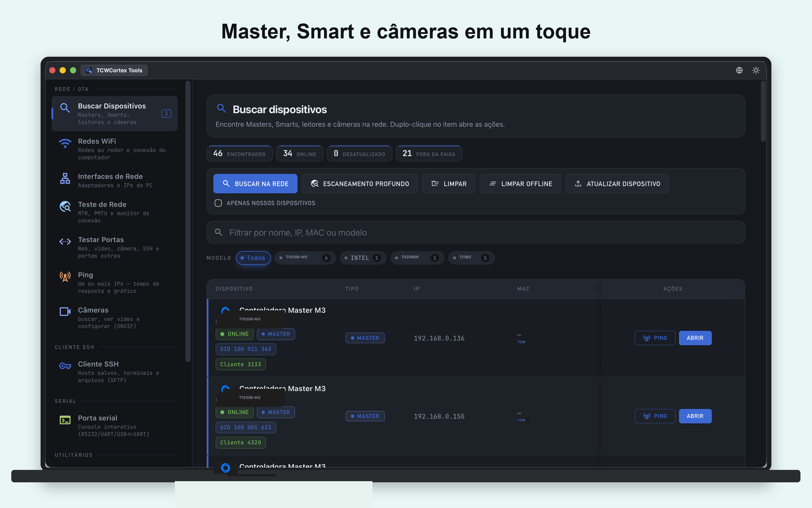Image resolution: width=812 pixels, height=508 pixels.
Task: Click Atualizar Dispositivo
Action: (x=617, y=183)
